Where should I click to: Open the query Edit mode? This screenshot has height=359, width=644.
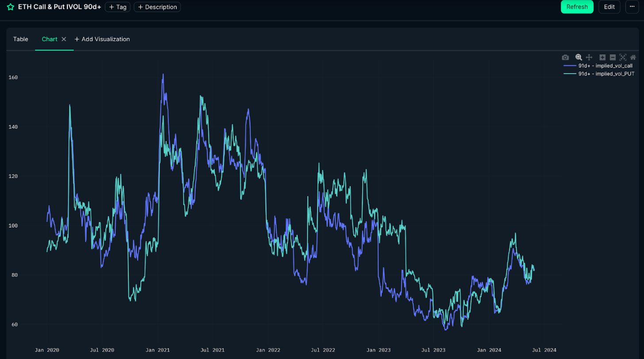(610, 7)
